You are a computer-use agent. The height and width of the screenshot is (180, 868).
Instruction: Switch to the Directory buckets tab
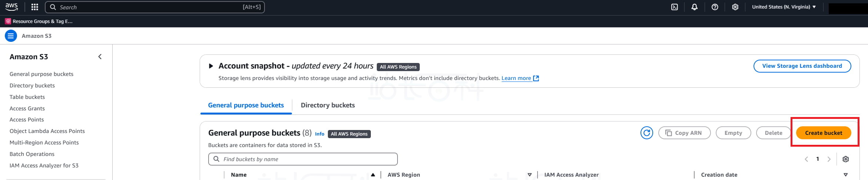[x=327, y=105]
